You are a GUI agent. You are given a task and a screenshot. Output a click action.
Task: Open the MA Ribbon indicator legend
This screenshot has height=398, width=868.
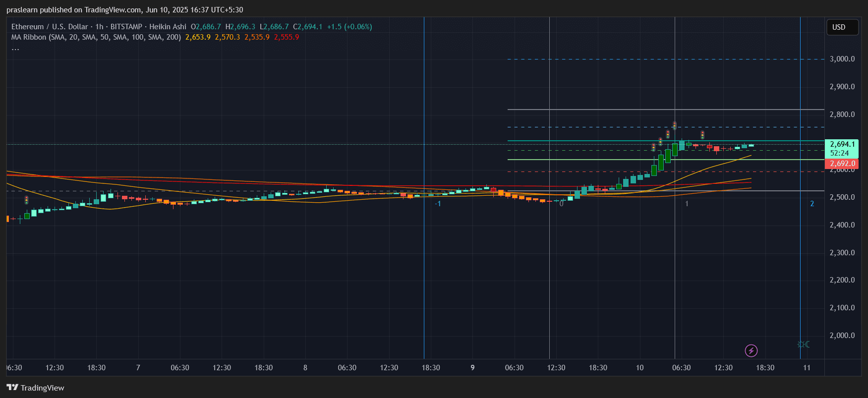96,37
